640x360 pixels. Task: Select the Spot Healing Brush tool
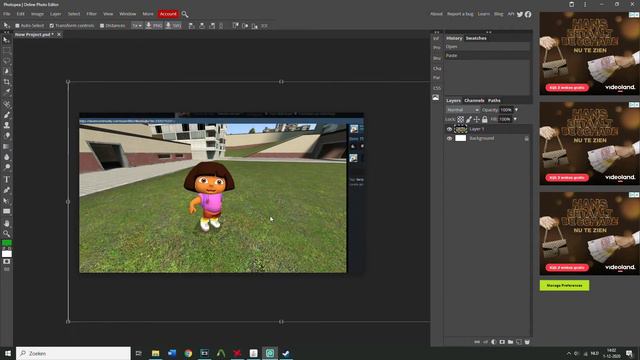pos(7,104)
